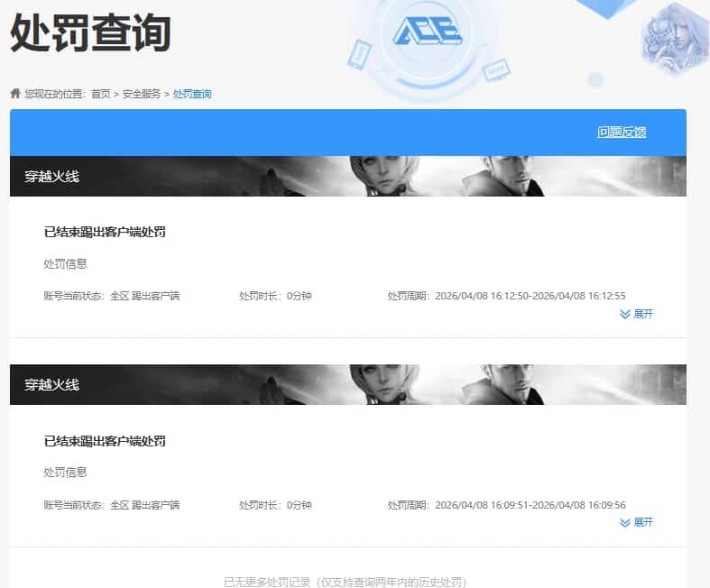Open 安全服务 breadcrumb link
The width and height of the screenshot is (710, 588).
(142, 94)
